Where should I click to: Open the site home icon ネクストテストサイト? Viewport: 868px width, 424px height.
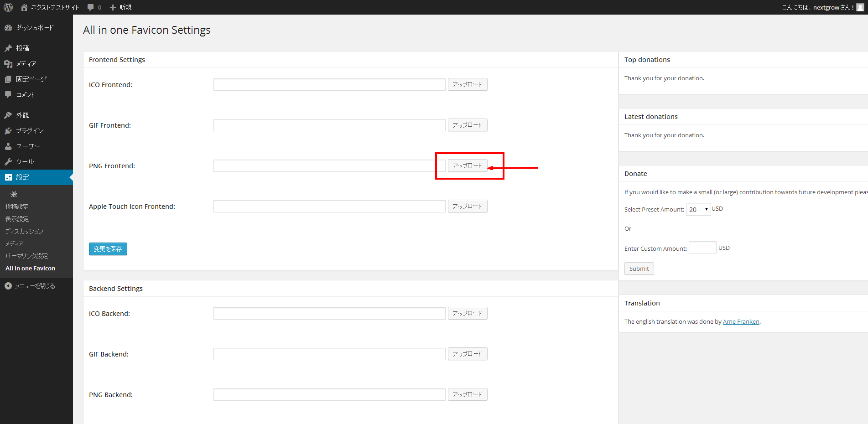point(24,7)
